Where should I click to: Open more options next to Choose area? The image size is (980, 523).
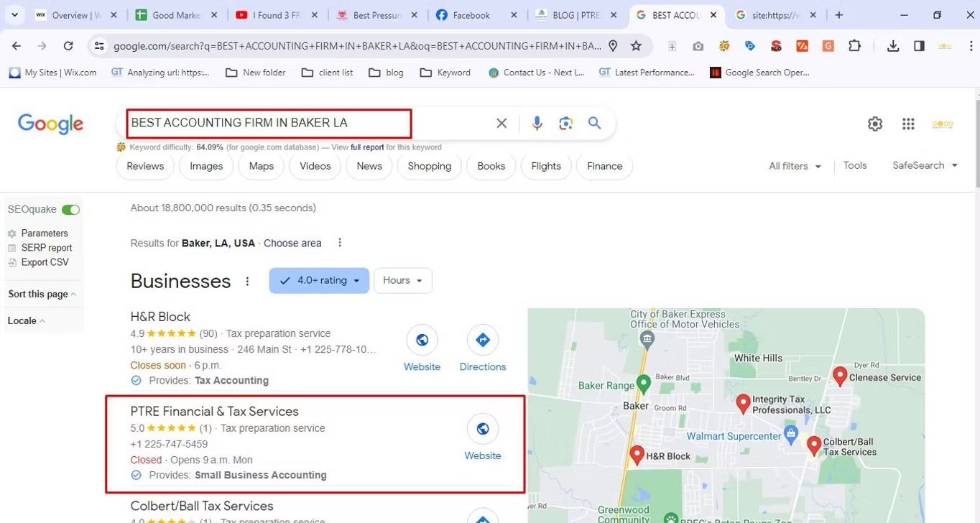(x=340, y=243)
